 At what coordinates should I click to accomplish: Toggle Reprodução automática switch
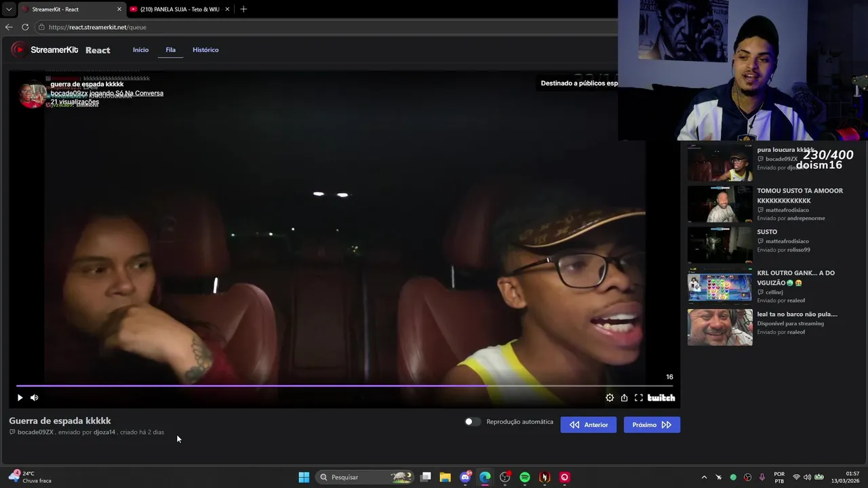coord(473,422)
